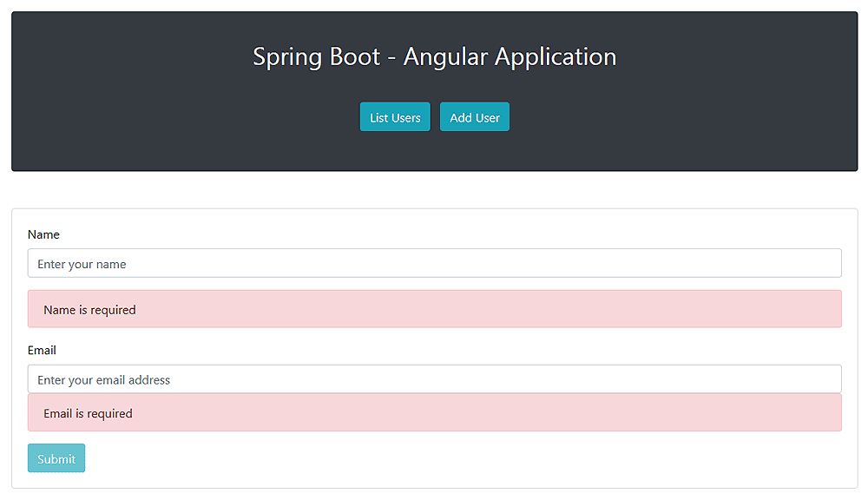
Task: Click the "Enter your email address" placeholder
Action: [103, 379]
